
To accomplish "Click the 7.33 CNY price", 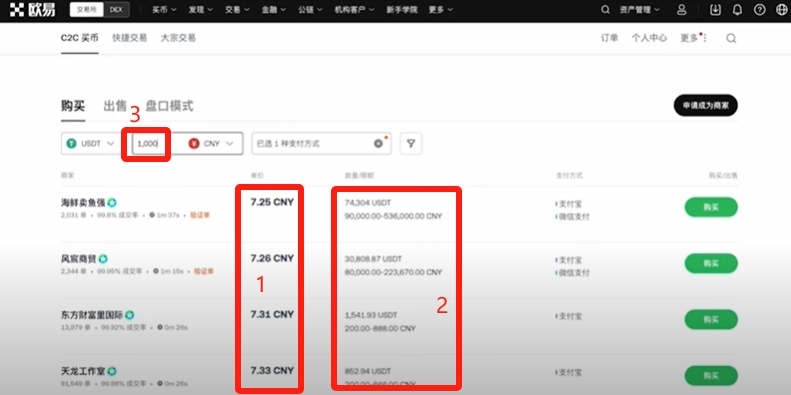I will (x=272, y=371).
